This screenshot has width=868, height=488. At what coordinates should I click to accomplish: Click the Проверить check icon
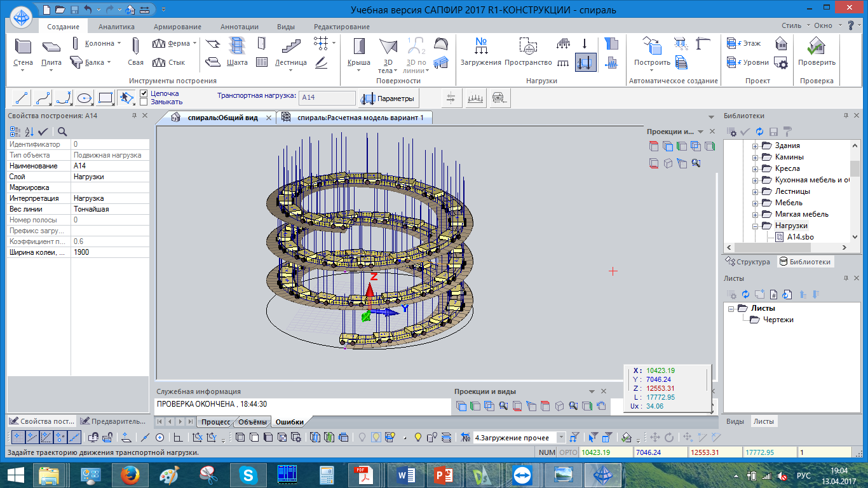pos(817,52)
